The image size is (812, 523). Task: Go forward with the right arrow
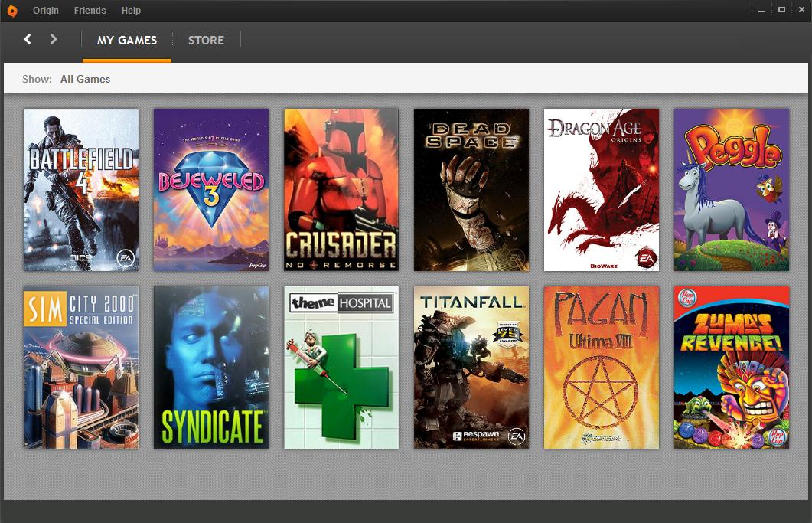coord(54,39)
